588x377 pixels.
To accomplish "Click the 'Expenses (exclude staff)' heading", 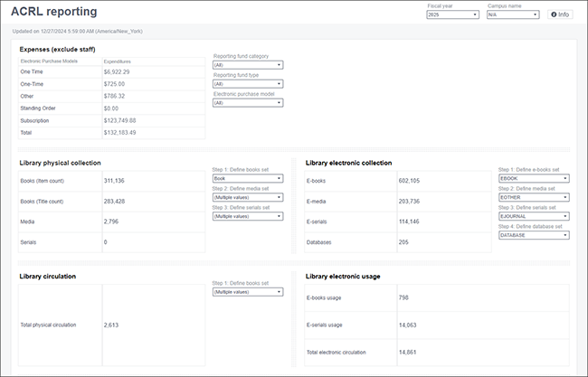I will point(57,50).
